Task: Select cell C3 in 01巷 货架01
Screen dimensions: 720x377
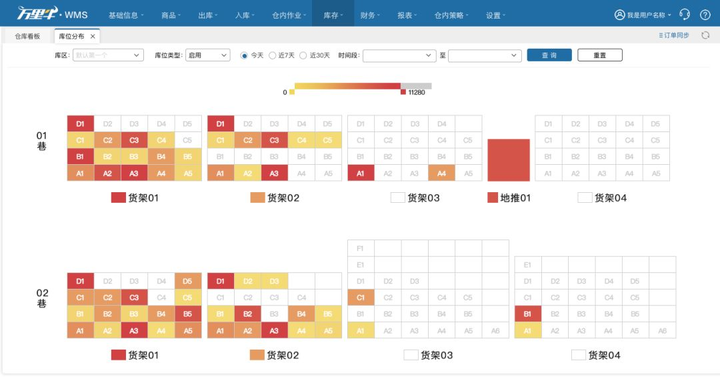Action: coord(134,140)
